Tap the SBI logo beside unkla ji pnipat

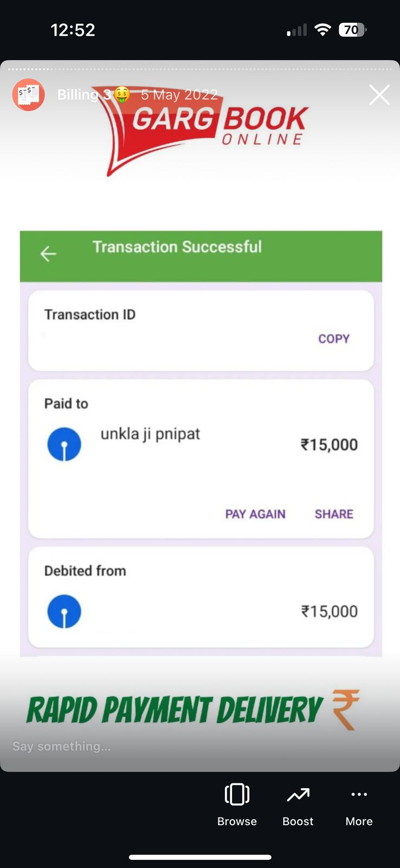click(x=64, y=444)
